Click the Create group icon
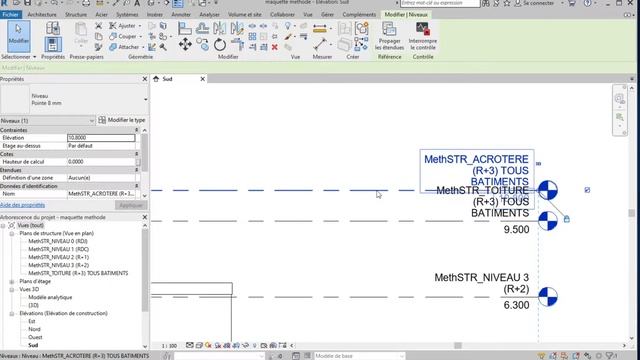The width and height of the screenshot is (640, 360). tap(361, 29)
